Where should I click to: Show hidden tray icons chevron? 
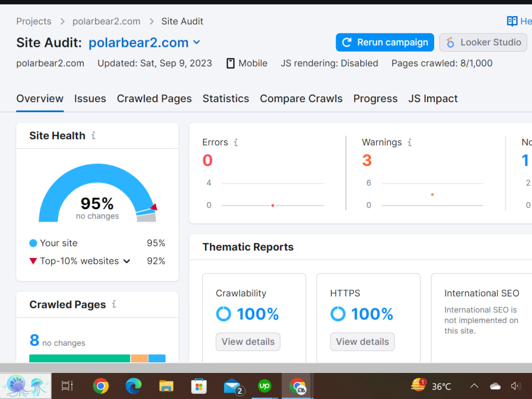point(474,386)
